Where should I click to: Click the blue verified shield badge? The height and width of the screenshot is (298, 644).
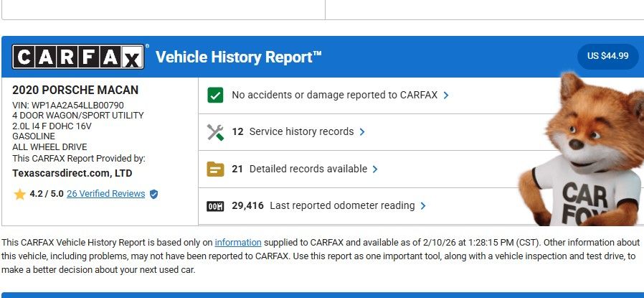click(x=153, y=194)
